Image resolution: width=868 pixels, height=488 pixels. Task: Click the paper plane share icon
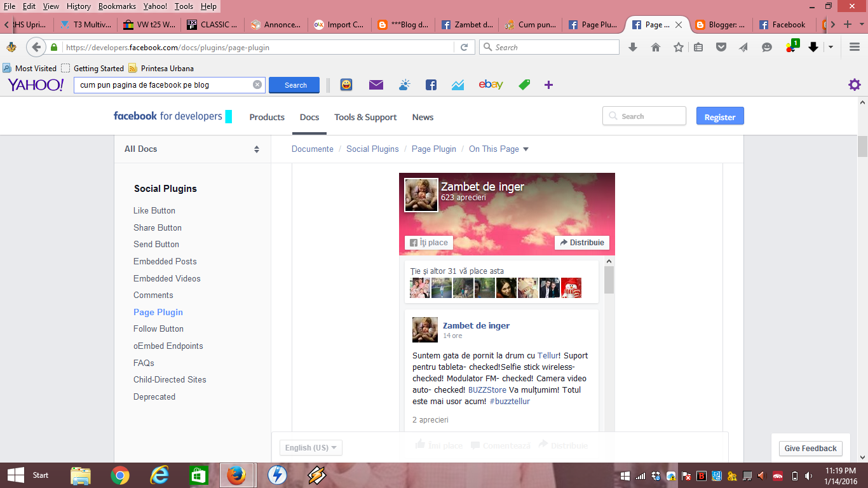click(x=744, y=47)
